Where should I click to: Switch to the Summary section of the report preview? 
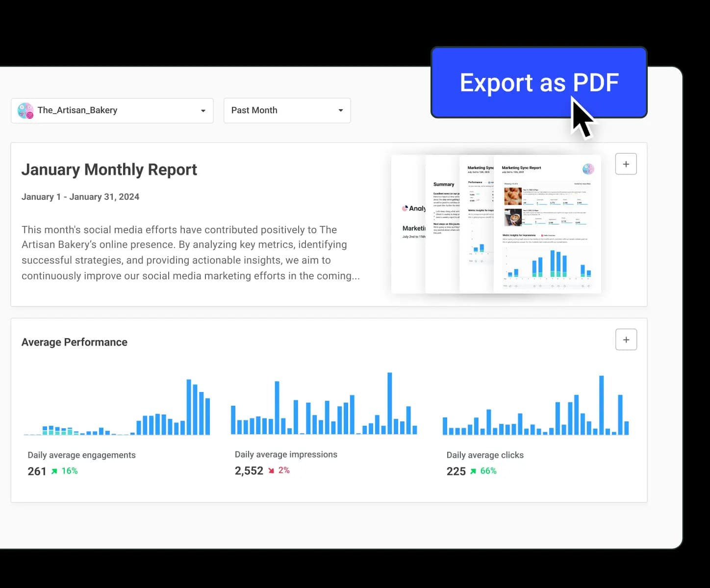tap(443, 184)
